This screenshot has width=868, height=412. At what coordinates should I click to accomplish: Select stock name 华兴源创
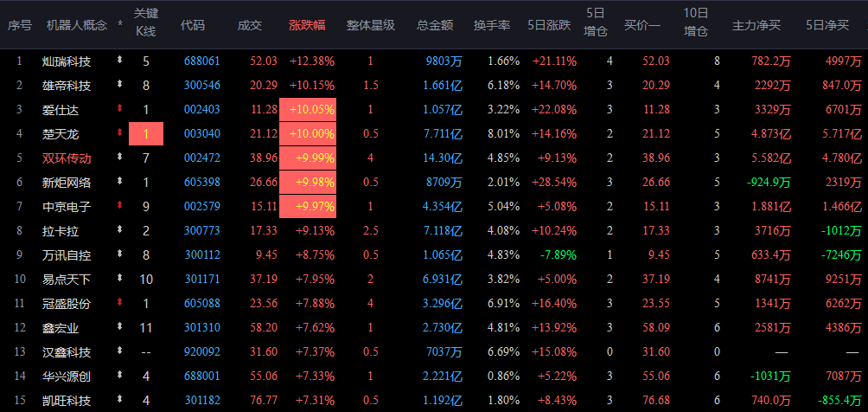coord(67,377)
